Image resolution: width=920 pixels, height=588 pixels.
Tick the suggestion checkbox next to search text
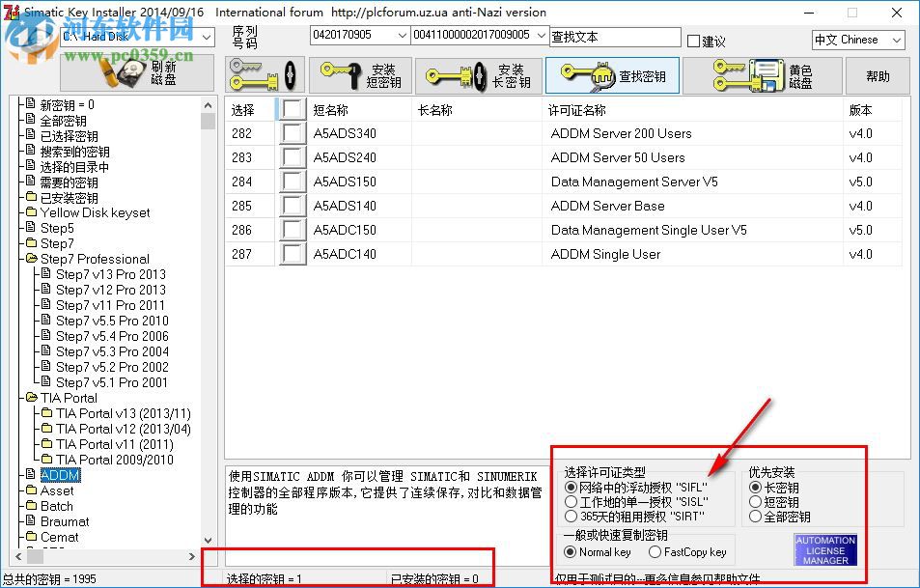[693, 42]
